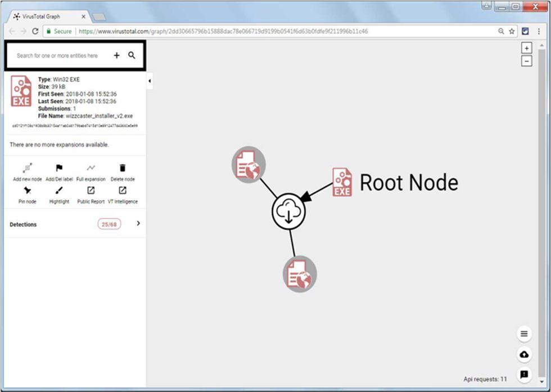551x392 pixels.
Task: Zoom in the graph with plus button
Action: (526, 48)
